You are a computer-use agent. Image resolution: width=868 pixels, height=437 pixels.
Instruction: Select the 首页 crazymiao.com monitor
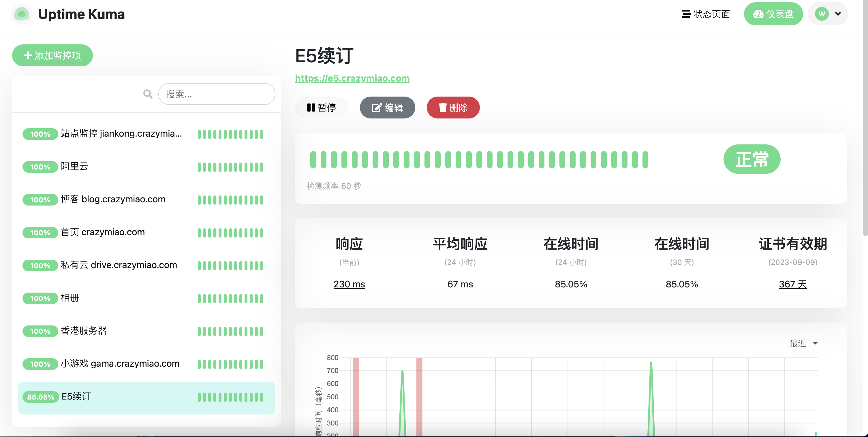click(146, 233)
